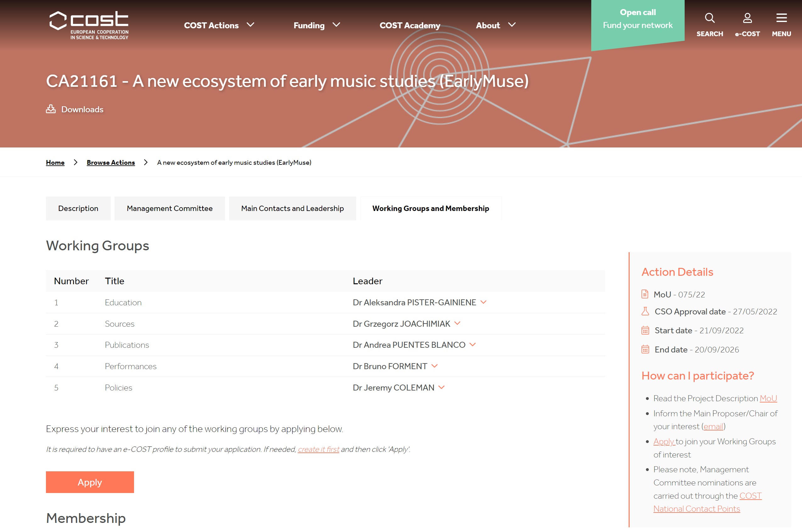Click the Publications working group title
Image resolution: width=802 pixels, height=532 pixels.
point(127,345)
